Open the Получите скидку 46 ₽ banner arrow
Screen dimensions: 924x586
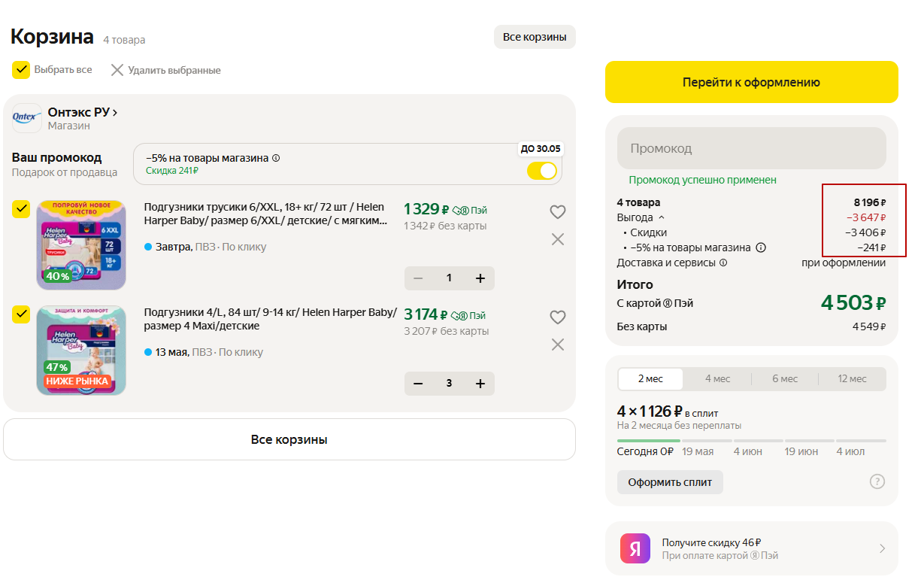(883, 548)
